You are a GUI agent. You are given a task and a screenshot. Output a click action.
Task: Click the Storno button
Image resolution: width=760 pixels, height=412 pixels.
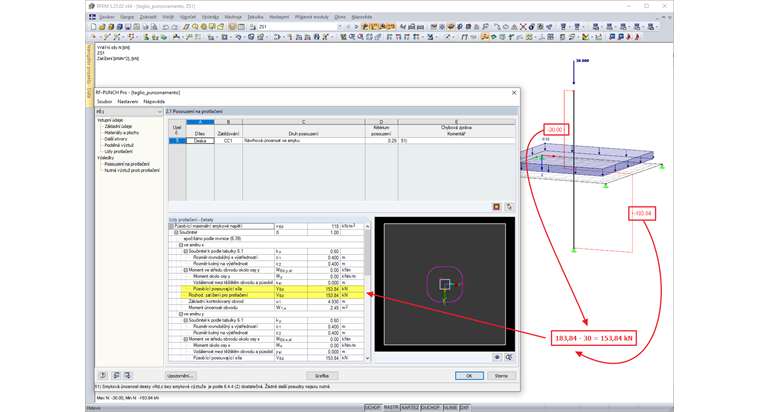coord(501,376)
